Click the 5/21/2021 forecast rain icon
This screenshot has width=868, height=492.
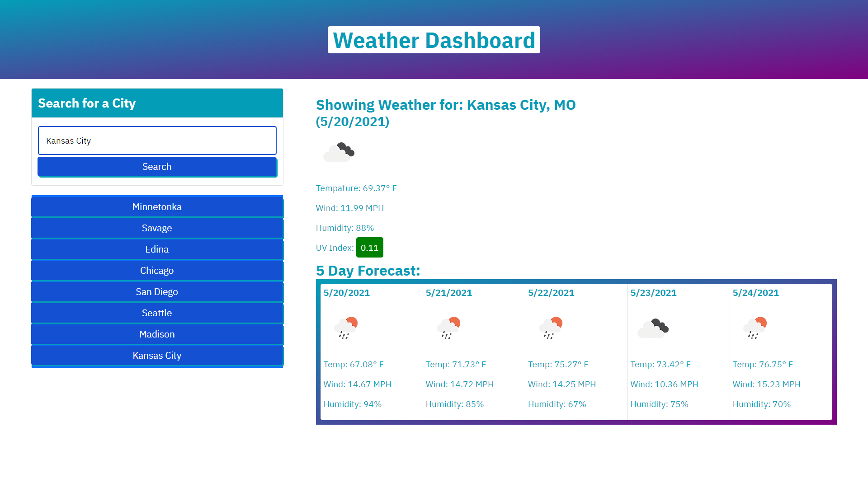click(448, 328)
